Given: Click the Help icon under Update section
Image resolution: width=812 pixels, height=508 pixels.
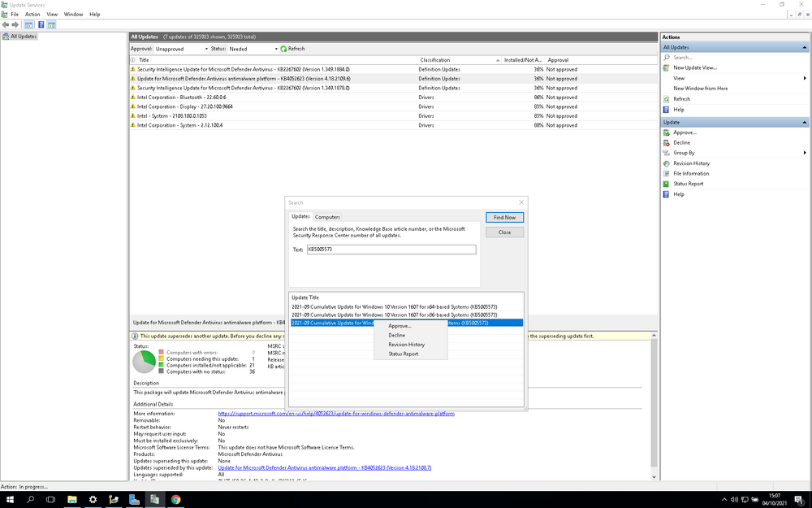Looking at the screenshot, I should click(x=667, y=194).
